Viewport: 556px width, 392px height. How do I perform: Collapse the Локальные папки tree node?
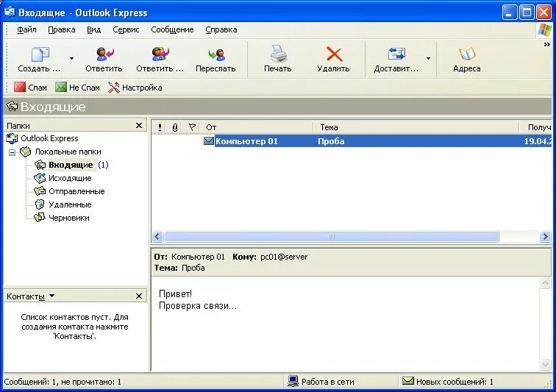[12, 152]
